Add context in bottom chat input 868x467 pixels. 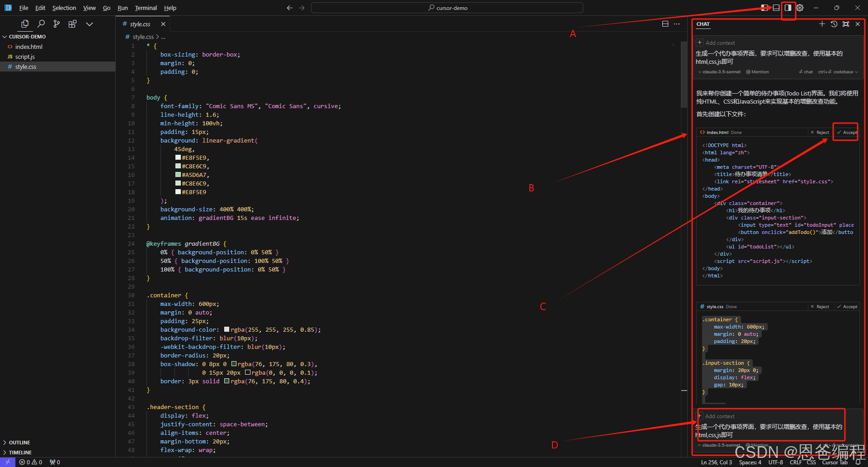coord(716,416)
